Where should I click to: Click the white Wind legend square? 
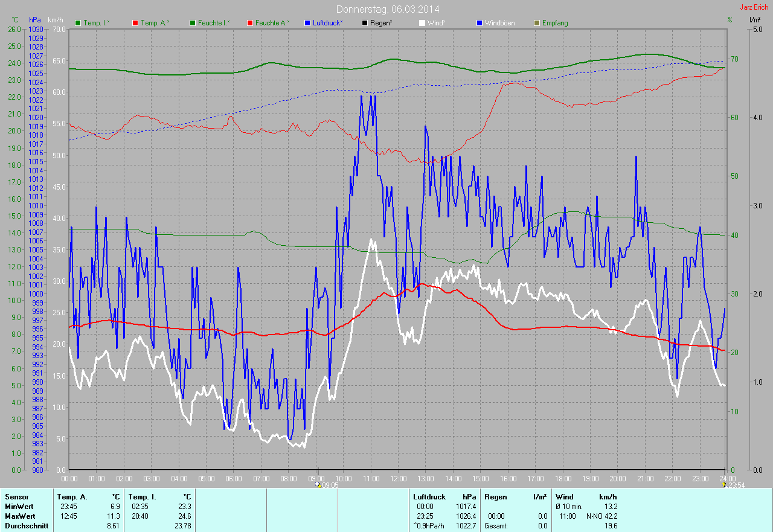point(422,23)
